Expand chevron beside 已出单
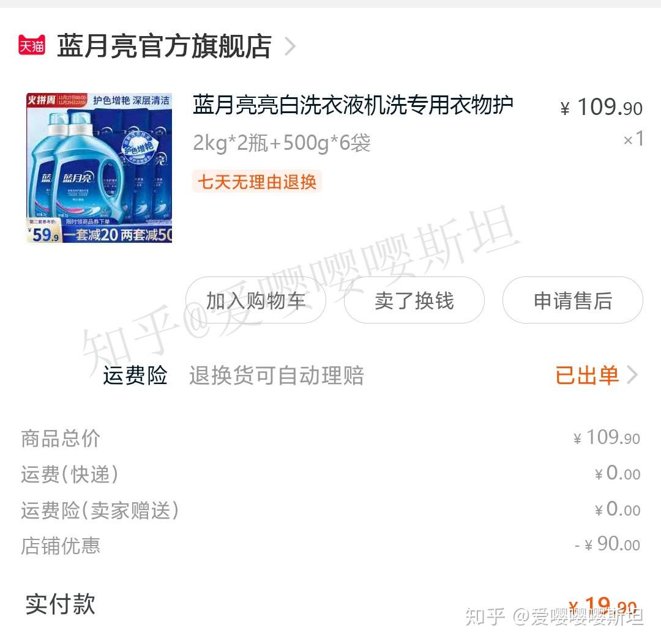661x644 pixels. [x=632, y=375]
